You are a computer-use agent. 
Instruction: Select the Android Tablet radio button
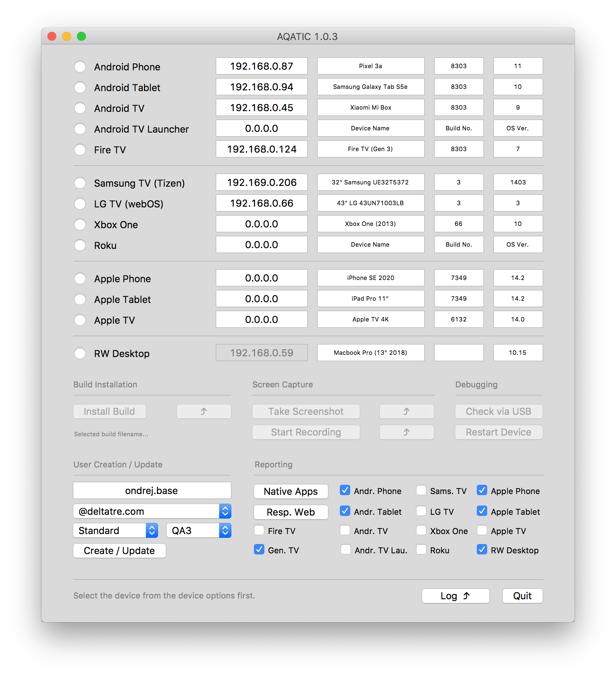(80, 87)
